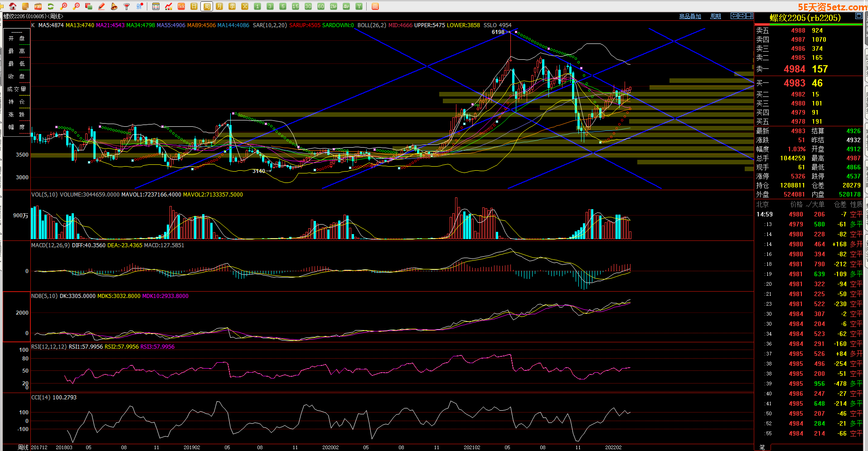Switch to Tick chart period
The width and height of the screenshot is (868, 451).
point(181,6)
